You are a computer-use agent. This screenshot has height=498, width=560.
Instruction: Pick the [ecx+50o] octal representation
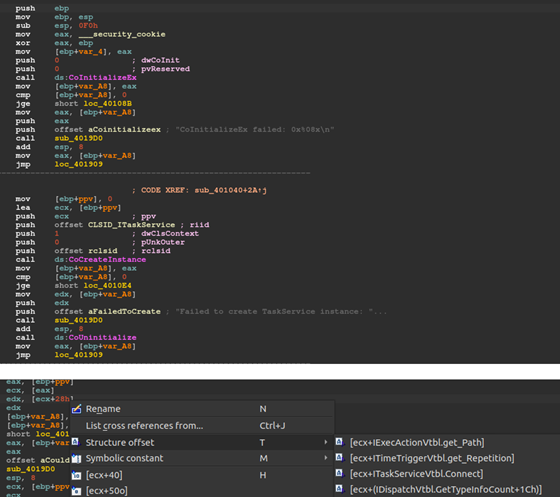(202, 490)
